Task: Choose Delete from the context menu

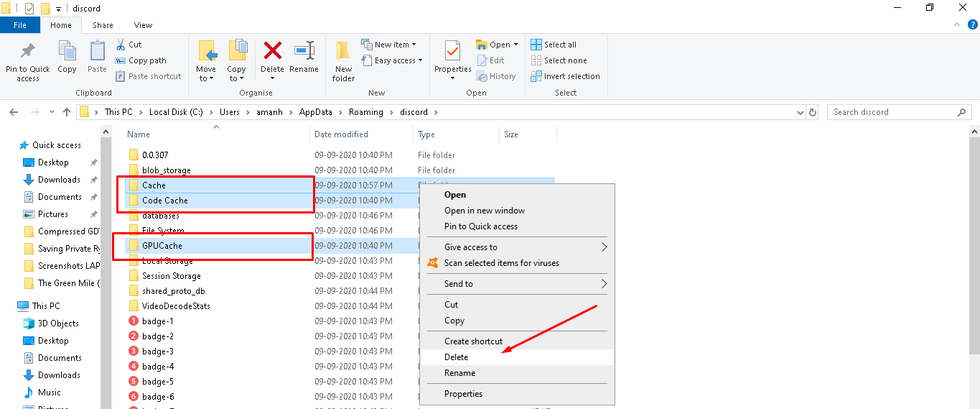Action: tap(457, 357)
